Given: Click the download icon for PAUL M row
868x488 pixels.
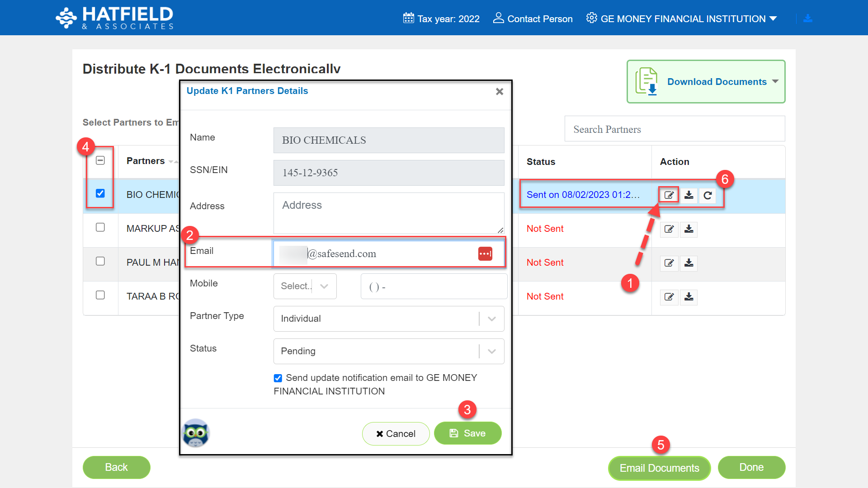Looking at the screenshot, I should 689,263.
